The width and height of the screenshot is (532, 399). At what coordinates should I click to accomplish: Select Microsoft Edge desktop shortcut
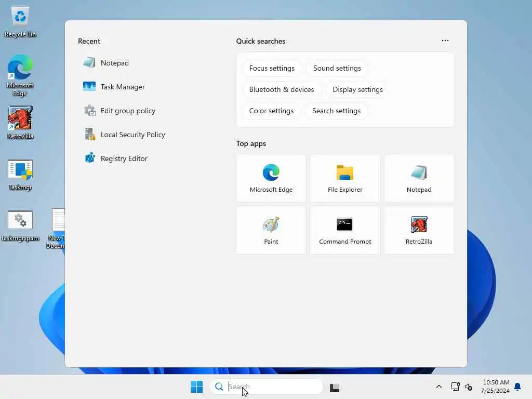click(20, 75)
